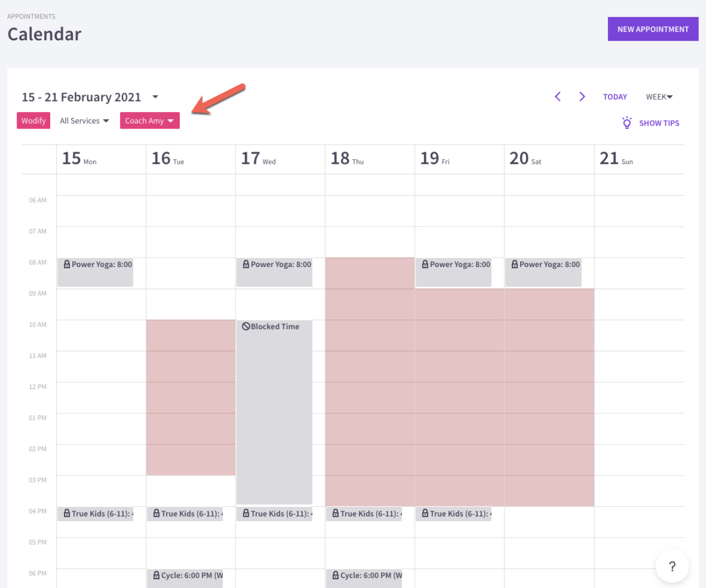Click the Show Tips link
This screenshot has height=588, width=706.
coord(659,123)
